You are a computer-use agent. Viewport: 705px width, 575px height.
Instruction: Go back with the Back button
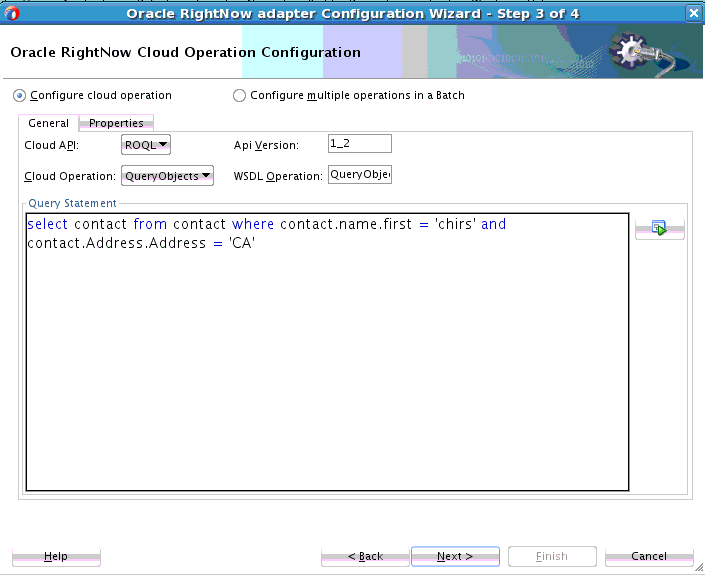[365, 557]
